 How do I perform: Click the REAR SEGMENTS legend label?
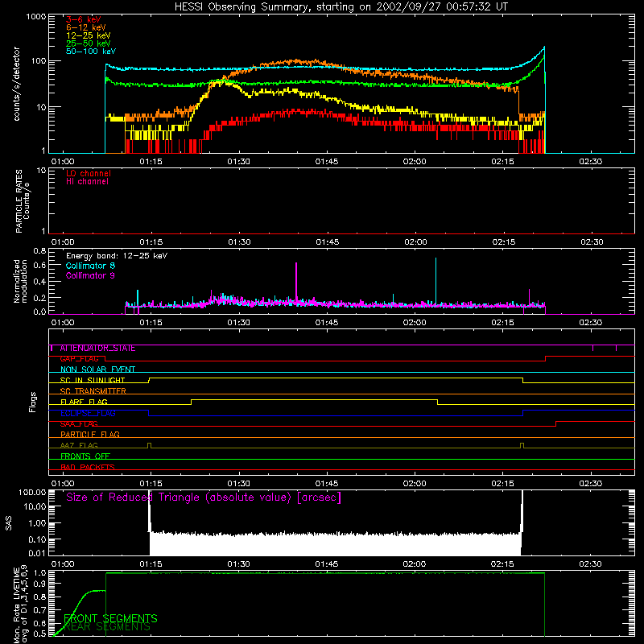coord(107,627)
